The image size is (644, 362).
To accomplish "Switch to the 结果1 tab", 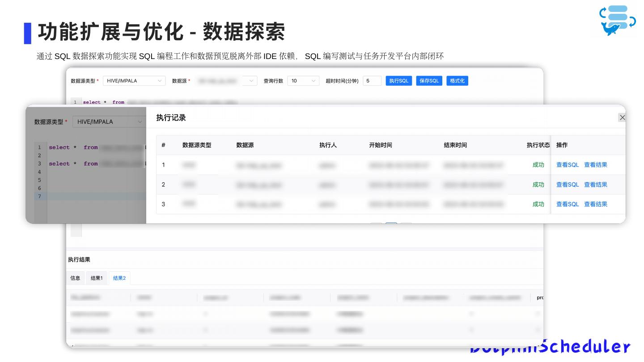I will click(x=97, y=278).
